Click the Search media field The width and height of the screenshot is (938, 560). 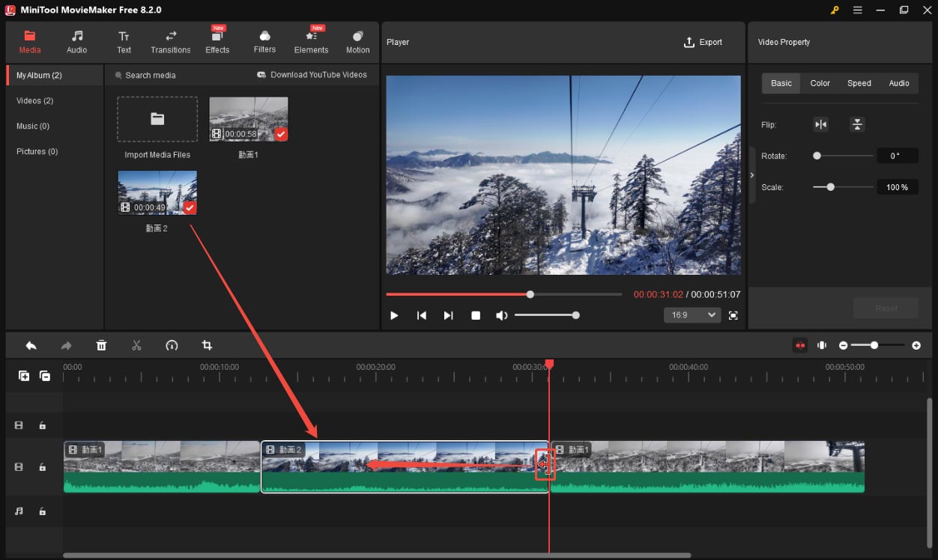[150, 75]
